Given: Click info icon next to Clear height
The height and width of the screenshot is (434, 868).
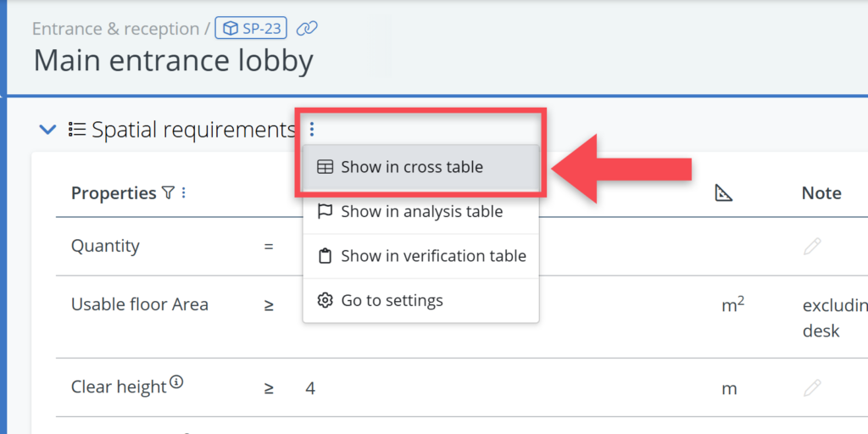Looking at the screenshot, I should [x=176, y=382].
